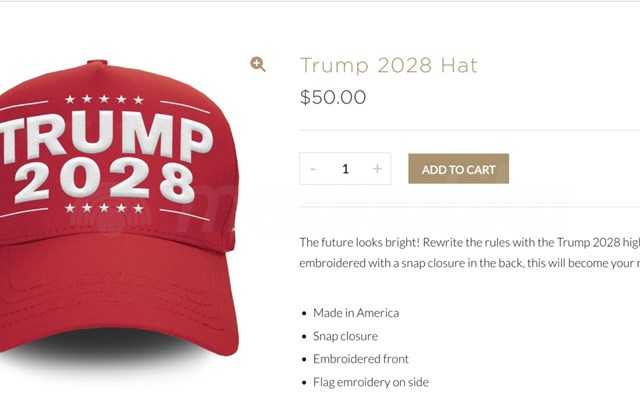Click the 'Embroidered front' bullet item
Image resolution: width=640 pixels, height=400 pixels.
[x=360, y=359]
